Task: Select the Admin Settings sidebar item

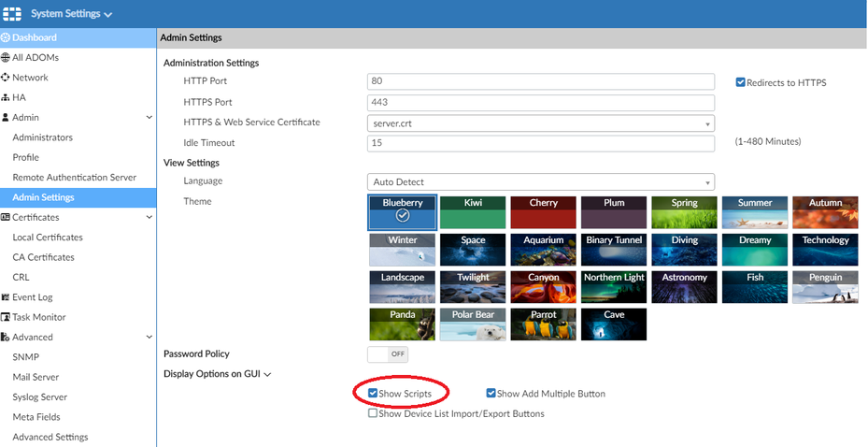Action: pos(78,197)
